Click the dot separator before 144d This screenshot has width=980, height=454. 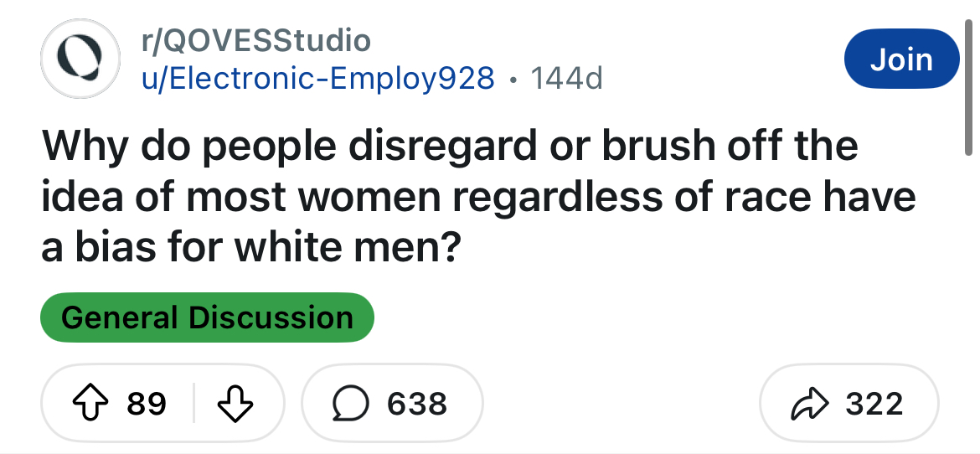513,80
